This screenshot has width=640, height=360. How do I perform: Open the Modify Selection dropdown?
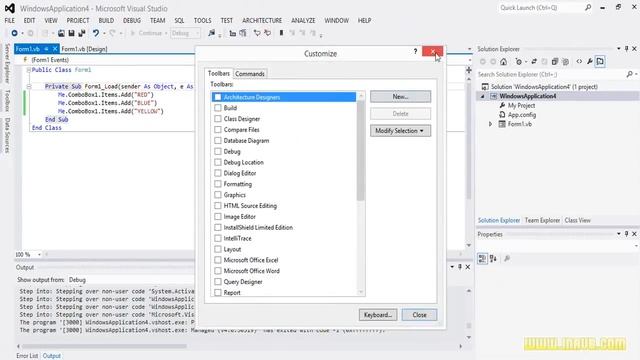click(400, 131)
